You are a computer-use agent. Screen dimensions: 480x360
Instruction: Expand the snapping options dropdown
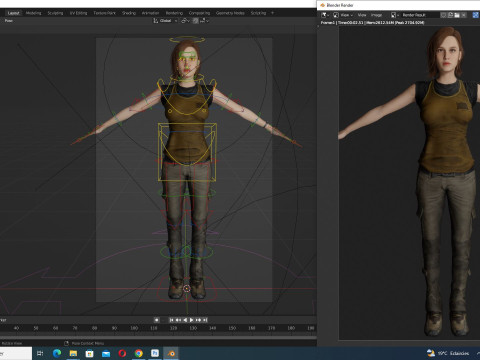[204, 21]
